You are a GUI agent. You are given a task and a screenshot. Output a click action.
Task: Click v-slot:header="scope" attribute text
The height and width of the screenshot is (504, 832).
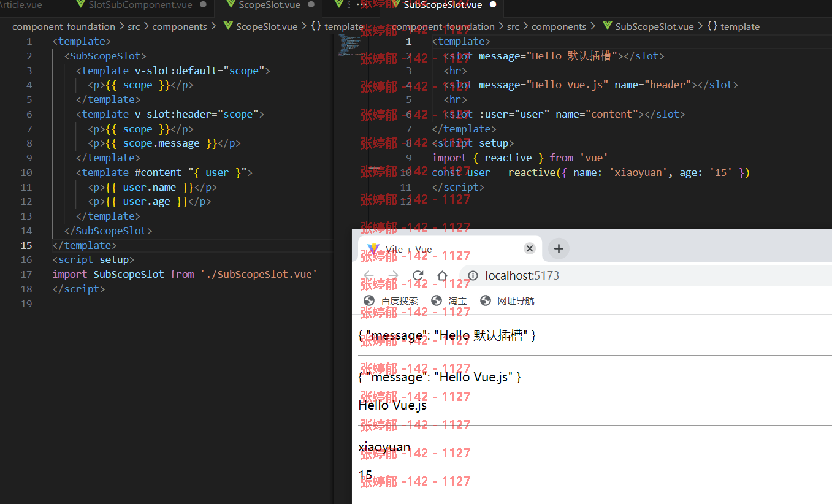tap(197, 114)
